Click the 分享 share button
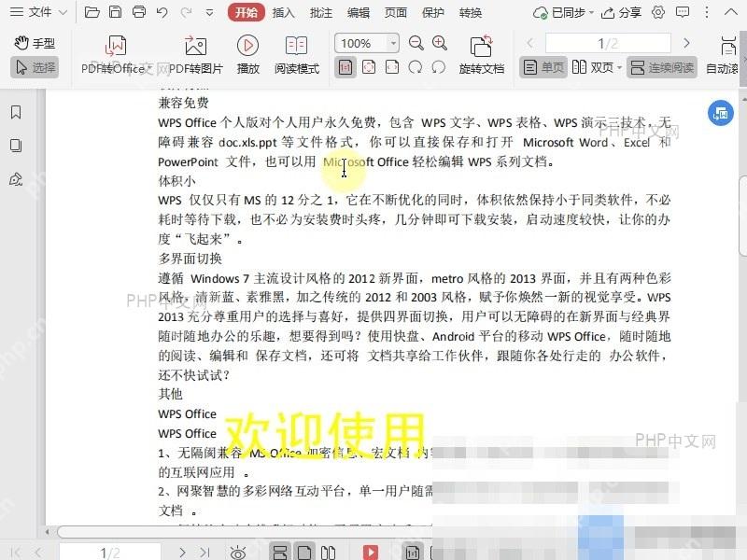The height and width of the screenshot is (560, 747). (x=621, y=13)
